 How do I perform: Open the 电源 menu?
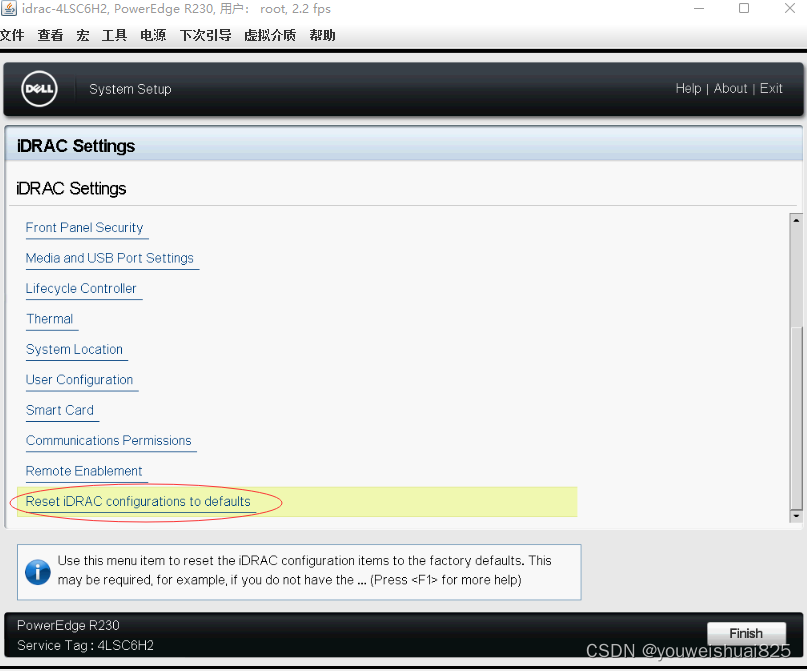[153, 36]
